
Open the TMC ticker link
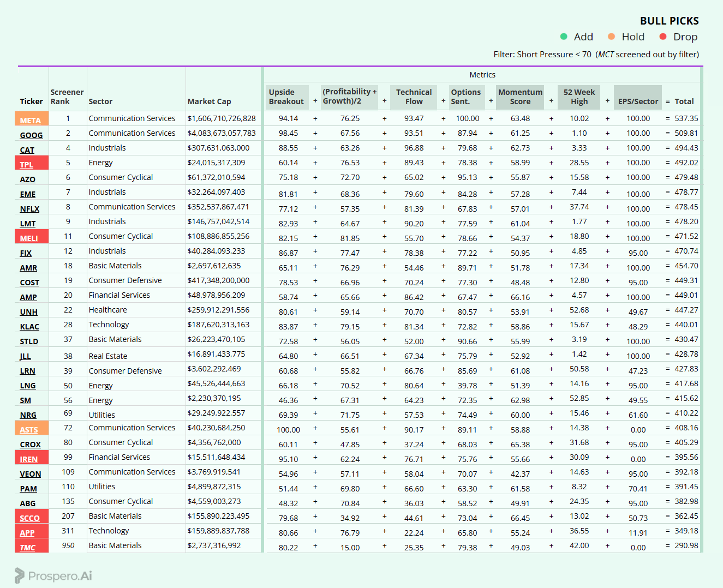[x=27, y=548]
